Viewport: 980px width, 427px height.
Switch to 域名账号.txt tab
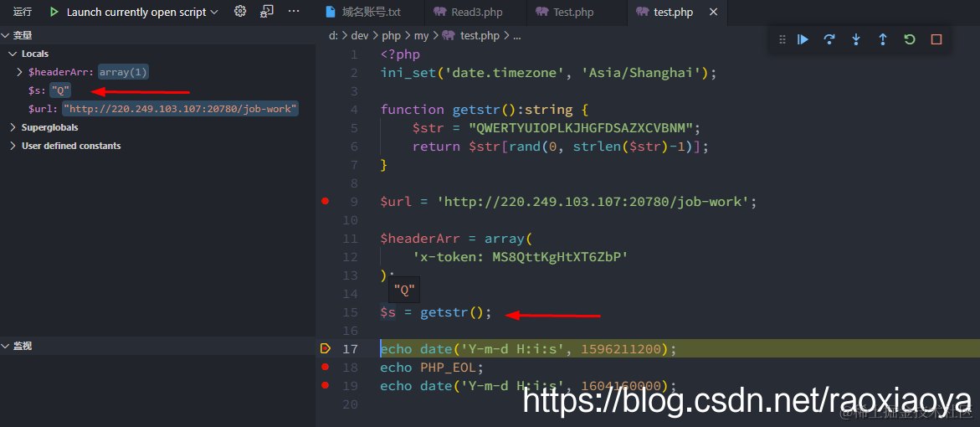point(372,13)
